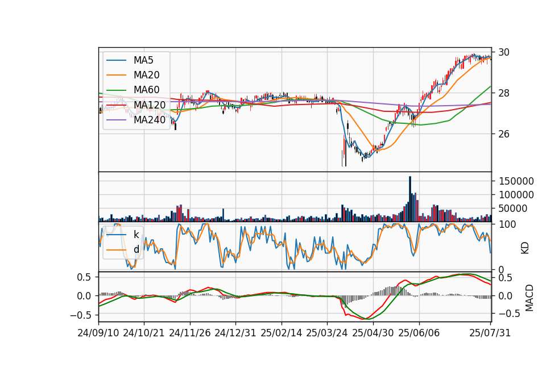
Task: Click the KD axis value 100
Action: 507,224
